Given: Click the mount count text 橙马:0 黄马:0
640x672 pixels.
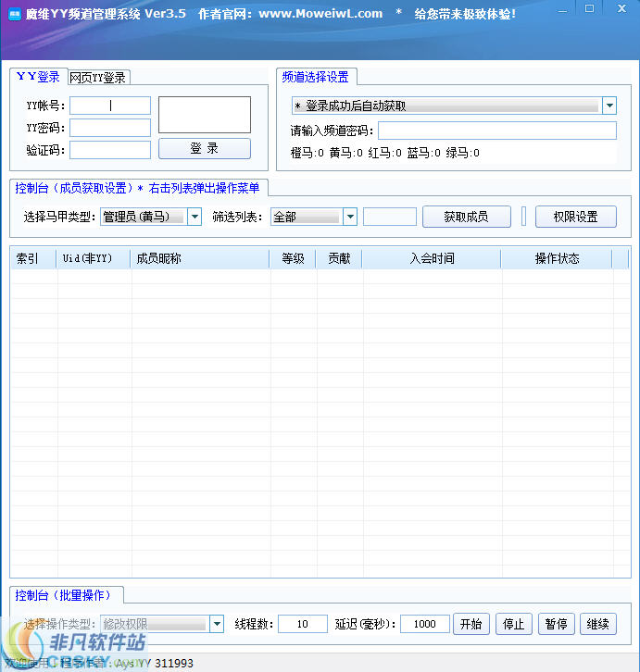Looking at the screenshot, I should pos(326,153).
